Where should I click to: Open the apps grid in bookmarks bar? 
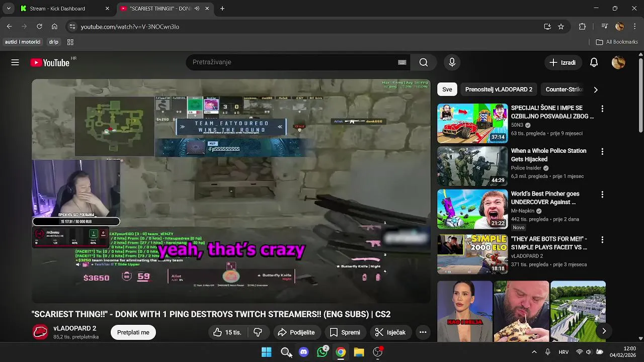coord(70,42)
